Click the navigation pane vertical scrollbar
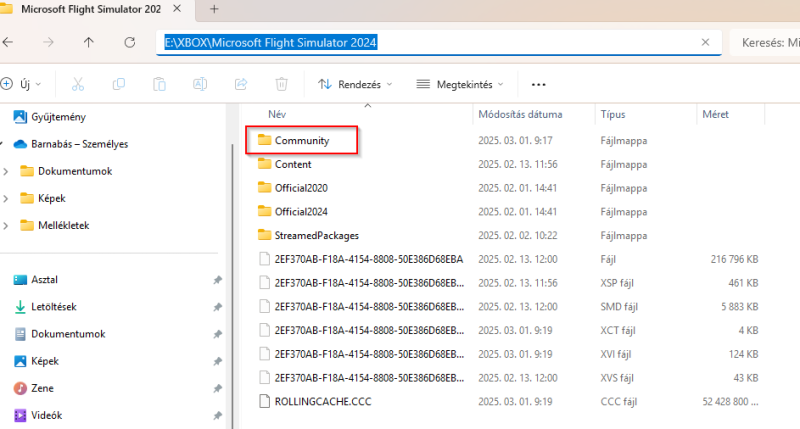The width and height of the screenshot is (800, 429). tap(233, 286)
